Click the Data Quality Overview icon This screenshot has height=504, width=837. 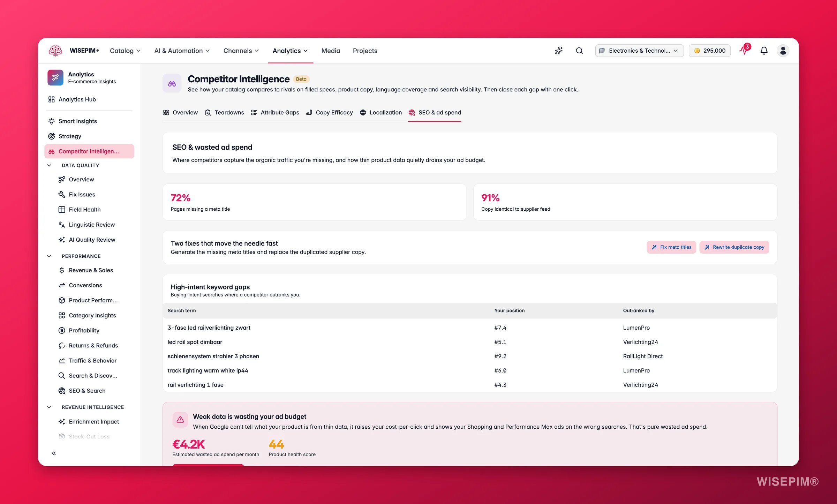pos(62,179)
